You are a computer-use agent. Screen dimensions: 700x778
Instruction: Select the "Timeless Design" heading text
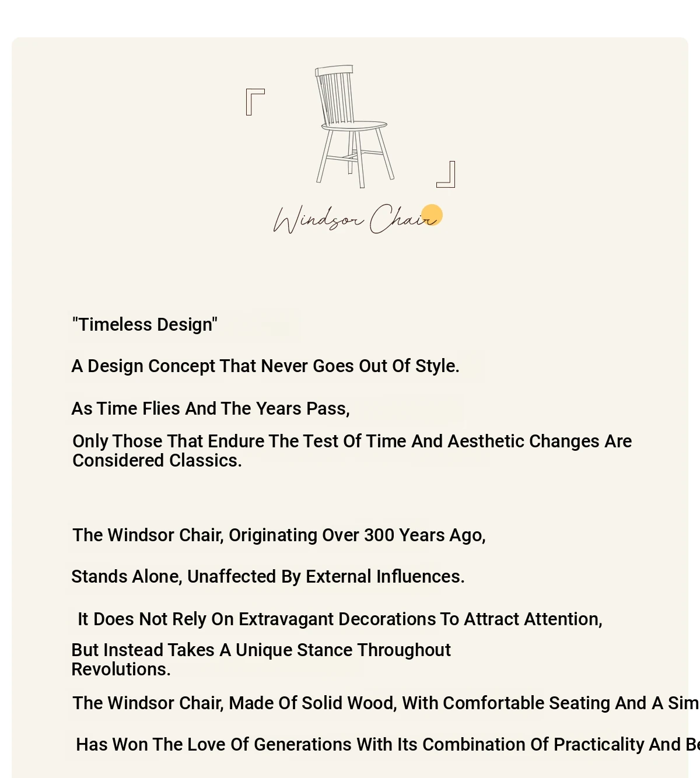[145, 324]
